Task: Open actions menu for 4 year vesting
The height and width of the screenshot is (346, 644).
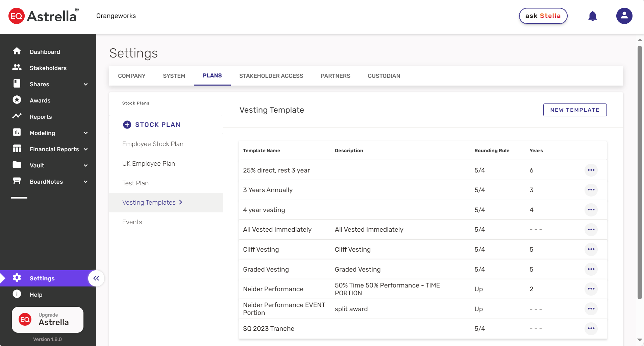Action: pyautogui.click(x=591, y=210)
